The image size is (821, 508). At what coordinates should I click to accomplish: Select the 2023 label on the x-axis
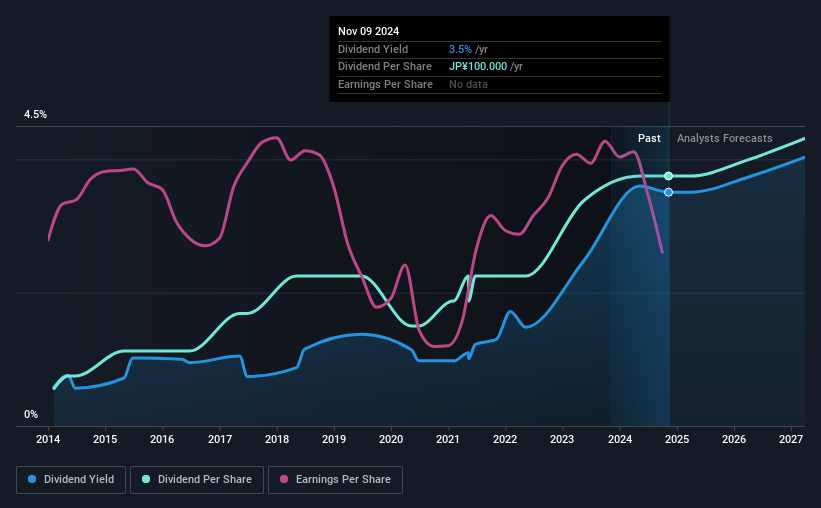pyautogui.click(x=562, y=439)
